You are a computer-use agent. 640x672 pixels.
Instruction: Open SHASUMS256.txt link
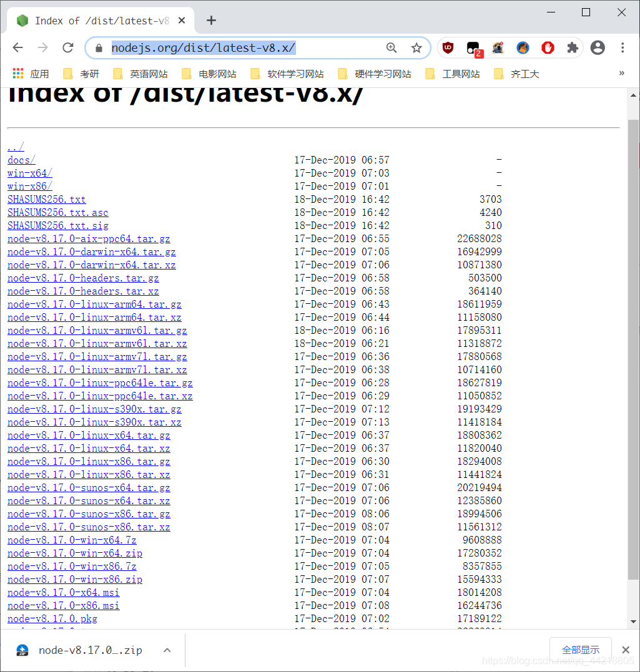(x=47, y=199)
